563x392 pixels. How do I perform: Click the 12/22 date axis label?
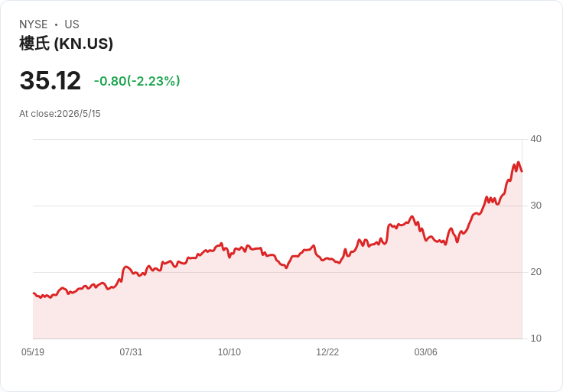pyautogui.click(x=327, y=352)
